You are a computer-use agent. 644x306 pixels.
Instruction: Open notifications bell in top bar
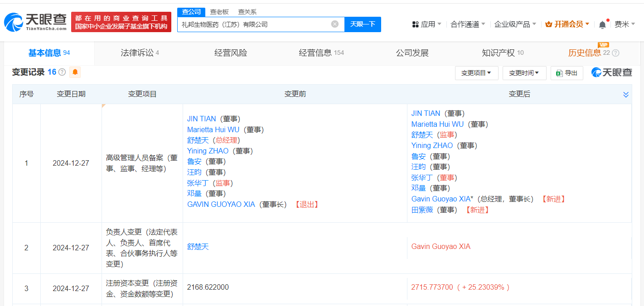click(x=602, y=24)
